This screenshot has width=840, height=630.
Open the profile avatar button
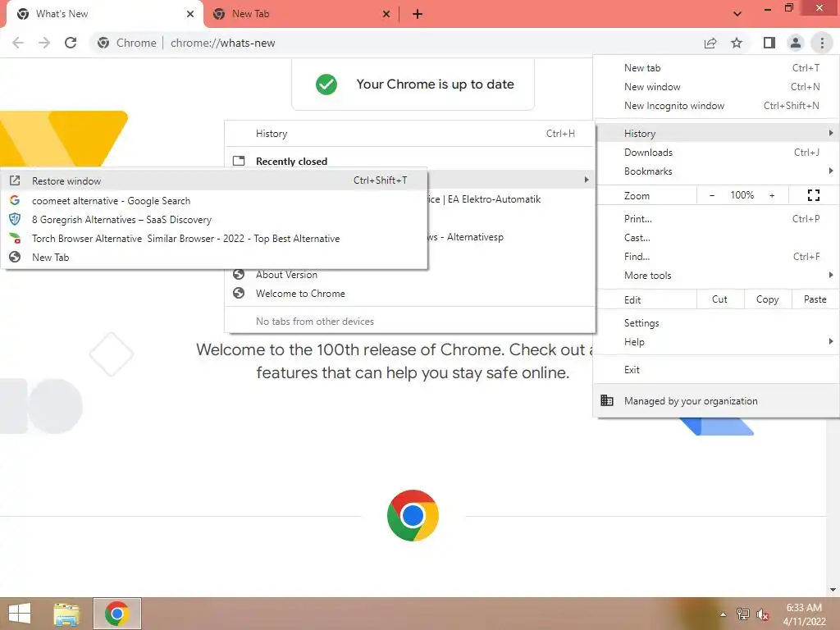point(796,43)
